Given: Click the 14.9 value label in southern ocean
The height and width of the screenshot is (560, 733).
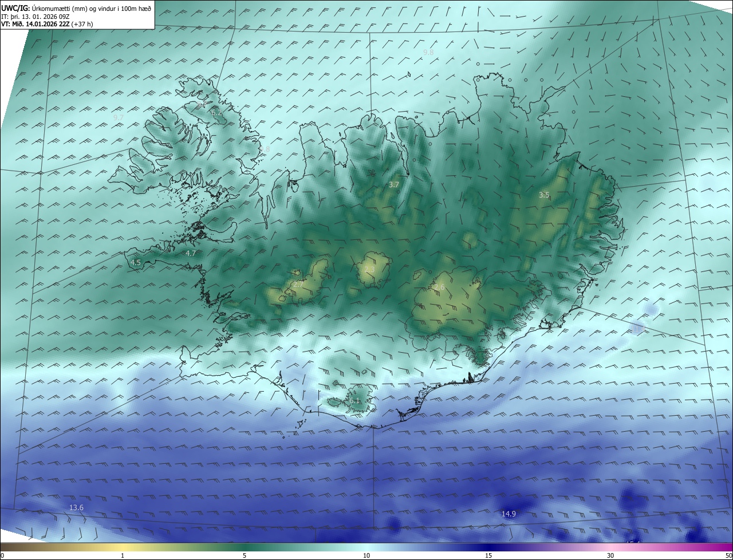Looking at the screenshot, I should pyautogui.click(x=509, y=514).
